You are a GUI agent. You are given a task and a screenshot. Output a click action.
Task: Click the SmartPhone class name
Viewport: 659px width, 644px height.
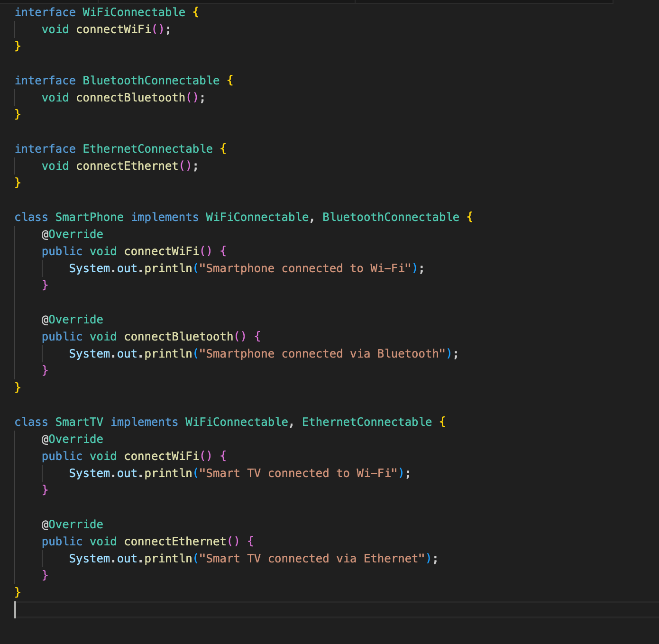point(89,217)
